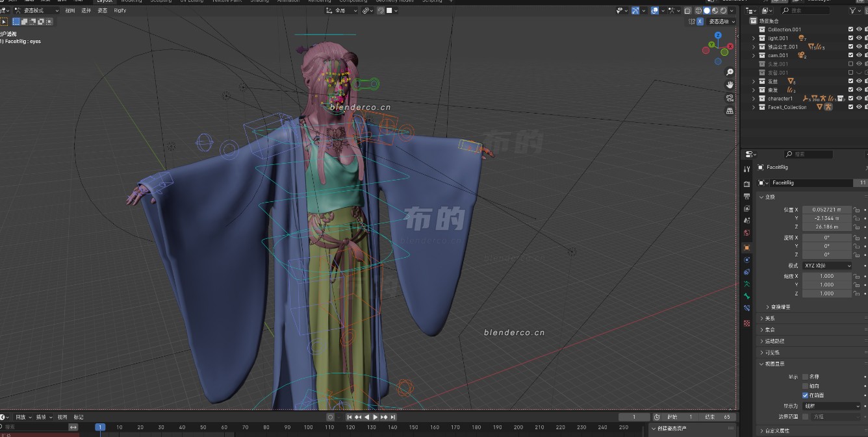
Task: Open the 视图 menu in viewport header
Action: tap(70, 10)
